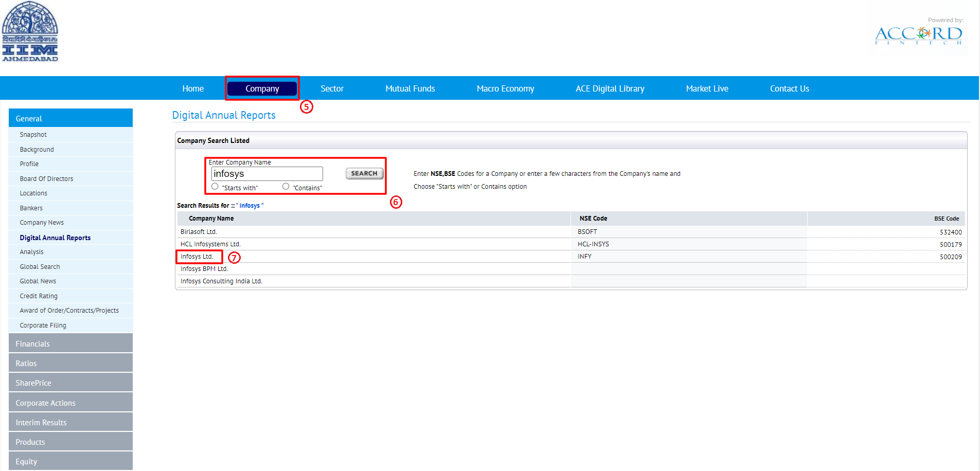Click the INFY NSE code cell

pos(584,257)
